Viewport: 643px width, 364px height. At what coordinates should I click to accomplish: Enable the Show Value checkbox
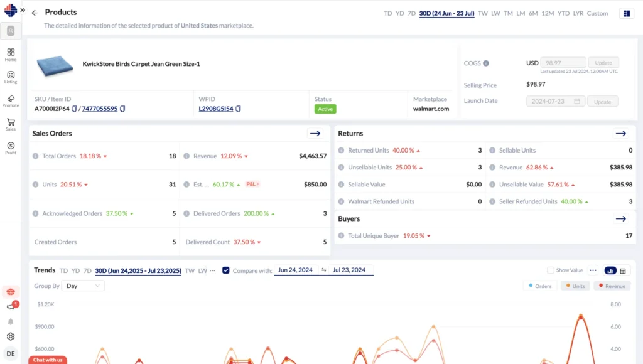[x=551, y=270]
